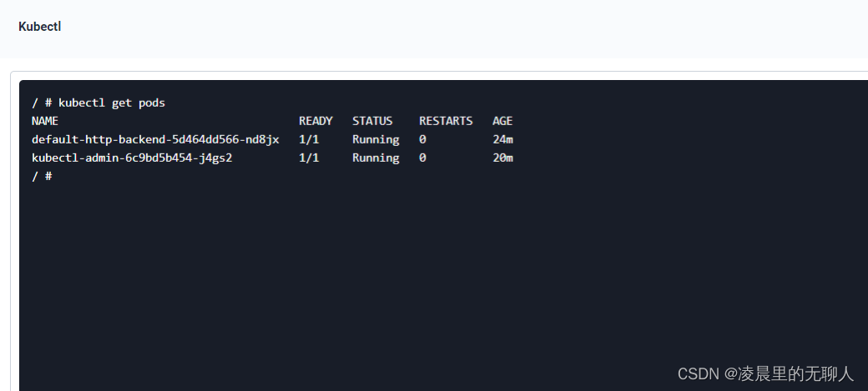Select the AGE column header

tap(502, 121)
